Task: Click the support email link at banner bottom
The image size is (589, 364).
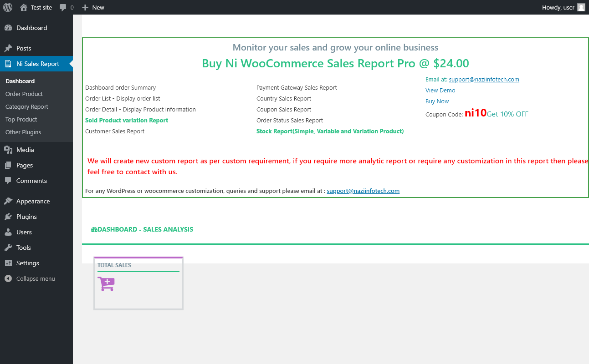Action: point(363,191)
